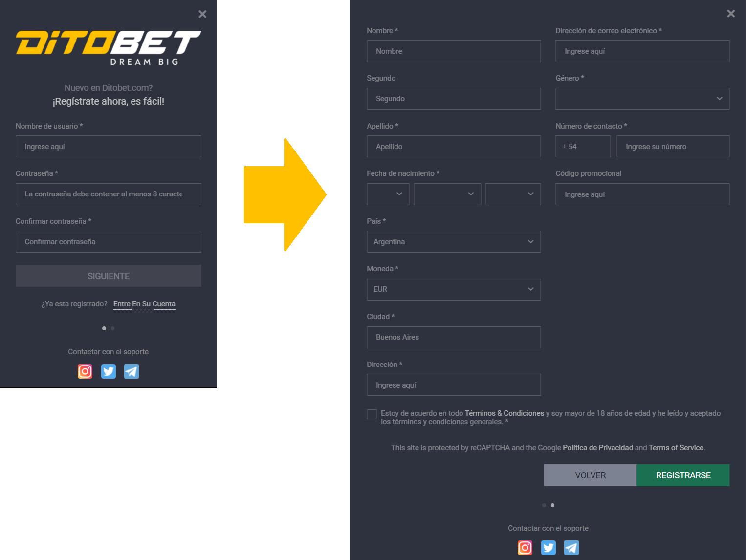Screen dimensions: 746x560
Task: Expand the País dropdown showing Argentina
Action: [454, 242]
